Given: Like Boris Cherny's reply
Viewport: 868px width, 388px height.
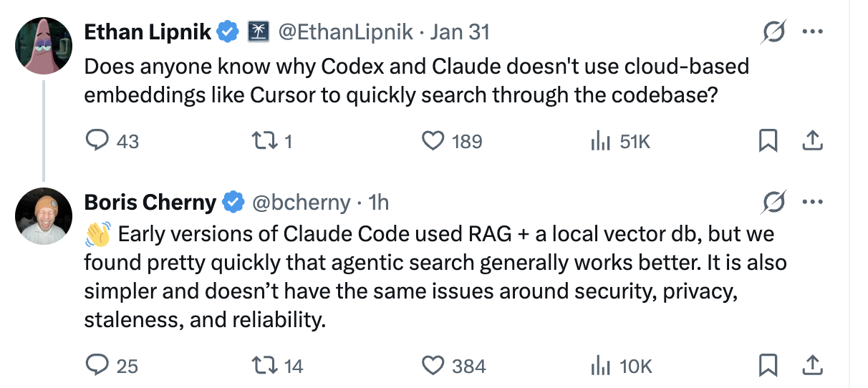Looking at the screenshot, I should 433,366.
